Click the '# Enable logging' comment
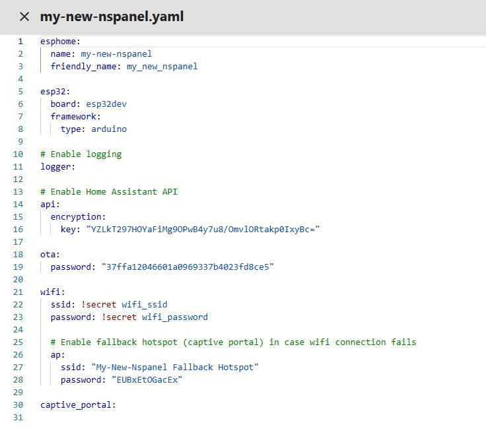Image resolution: width=486 pixels, height=448 pixels. click(81, 154)
